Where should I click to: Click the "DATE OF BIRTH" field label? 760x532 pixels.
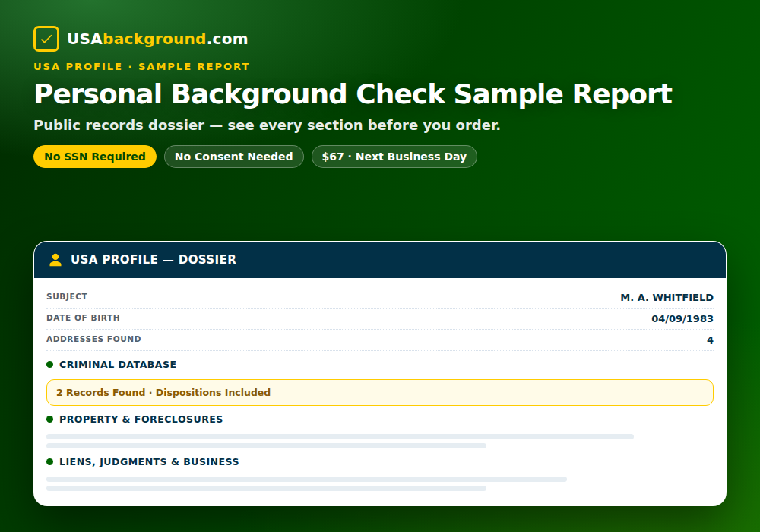click(x=83, y=318)
